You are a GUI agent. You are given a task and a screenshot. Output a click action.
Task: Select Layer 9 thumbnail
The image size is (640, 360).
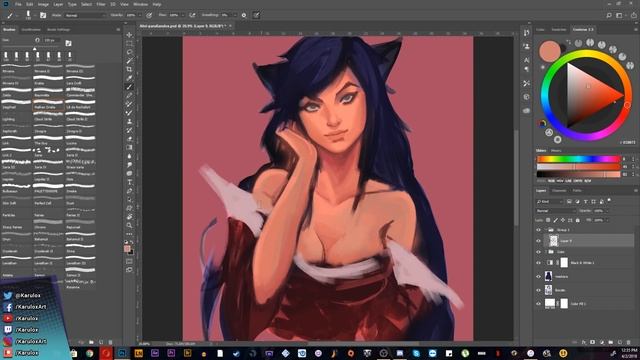click(x=553, y=241)
